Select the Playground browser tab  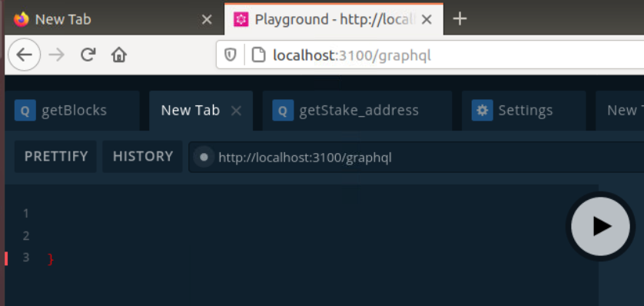tap(334, 19)
